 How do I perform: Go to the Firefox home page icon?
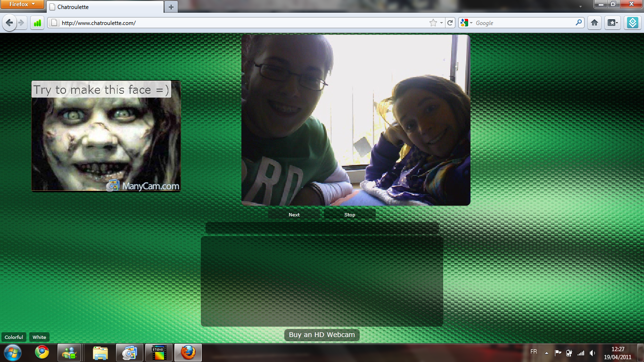[594, 23]
